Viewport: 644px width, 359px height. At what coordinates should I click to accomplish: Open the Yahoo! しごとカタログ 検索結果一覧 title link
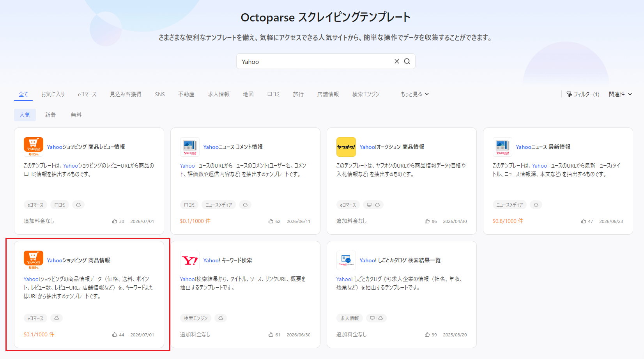pyautogui.click(x=400, y=260)
